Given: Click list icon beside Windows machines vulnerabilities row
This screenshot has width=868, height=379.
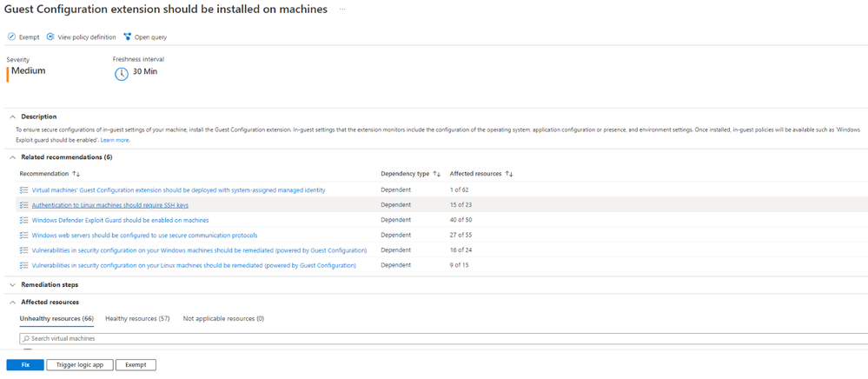Looking at the screenshot, I should point(23,249).
